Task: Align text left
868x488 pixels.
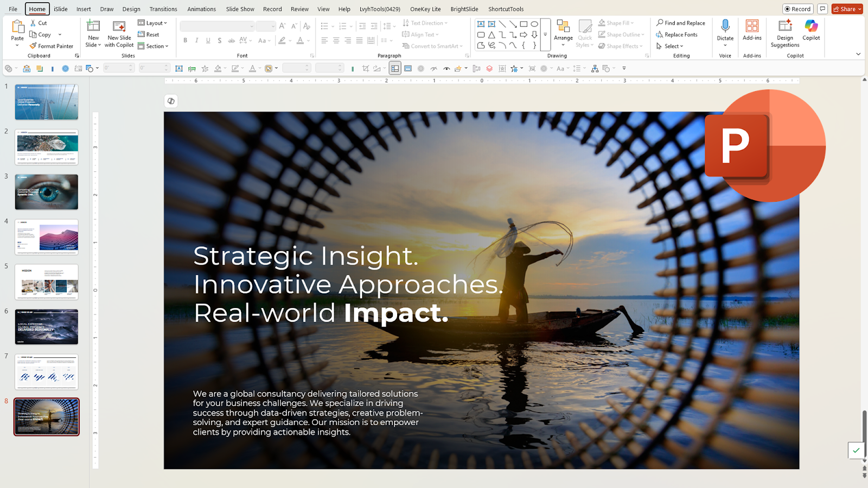Action: pos(324,40)
